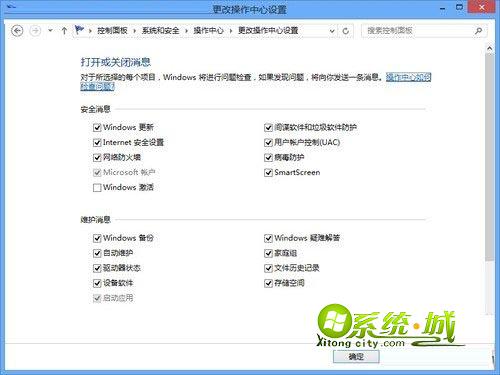500x375 pixels.
Task: Toggle Windows 更新 checkbox
Action: tap(97, 127)
